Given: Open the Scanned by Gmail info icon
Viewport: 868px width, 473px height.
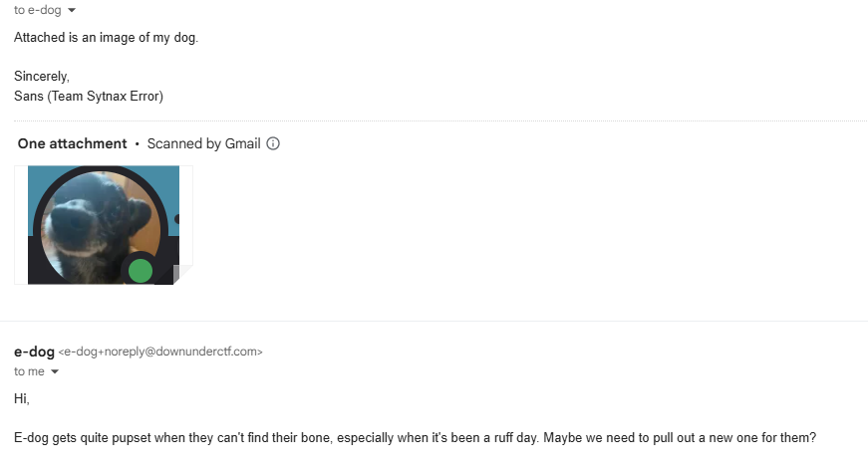Looking at the screenshot, I should [273, 143].
